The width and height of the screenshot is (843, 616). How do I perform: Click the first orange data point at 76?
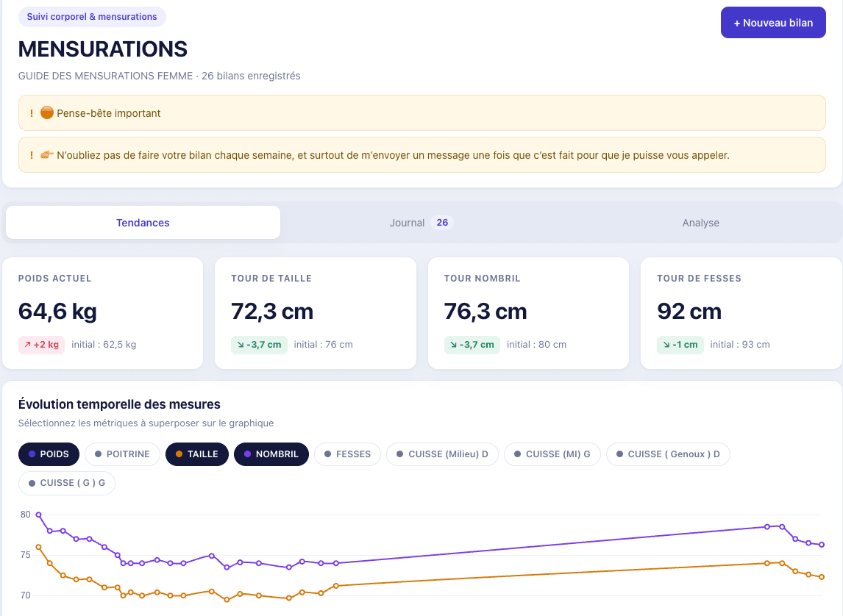39,547
